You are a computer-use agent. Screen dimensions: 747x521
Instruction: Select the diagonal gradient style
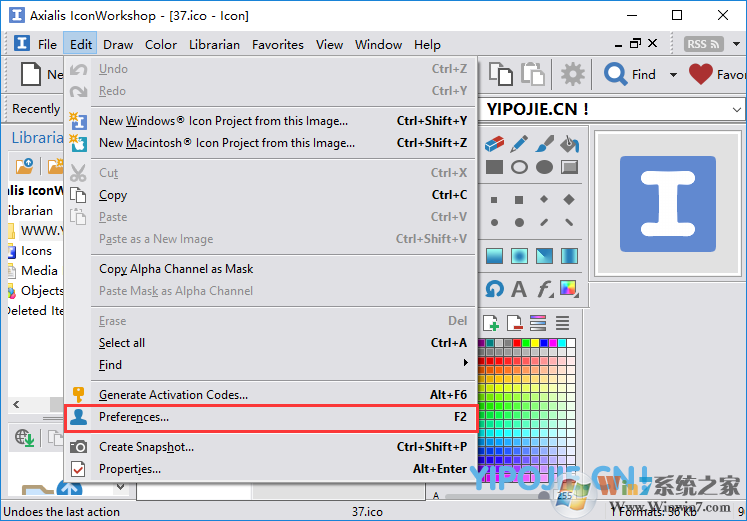[x=544, y=256]
